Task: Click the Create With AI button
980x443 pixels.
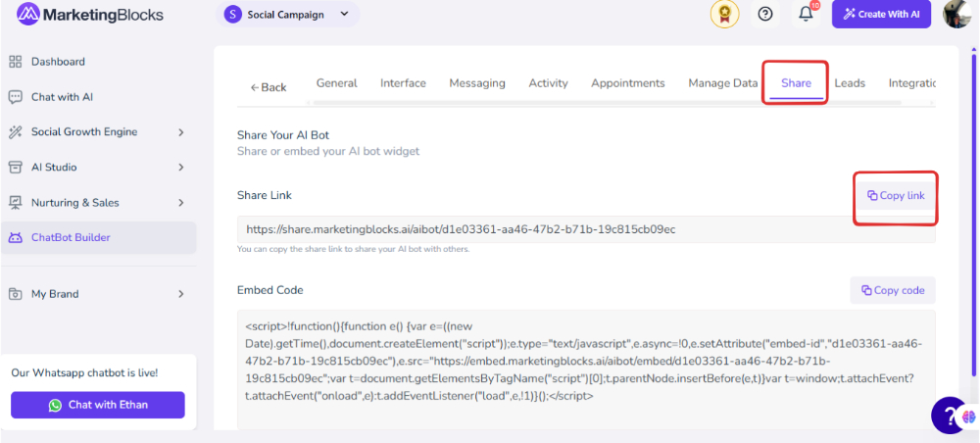Action: pos(881,15)
